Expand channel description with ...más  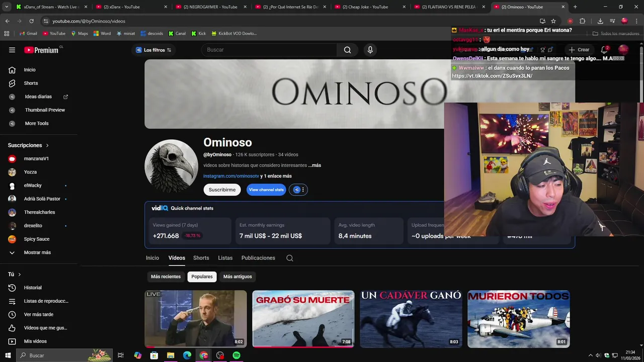click(x=314, y=165)
